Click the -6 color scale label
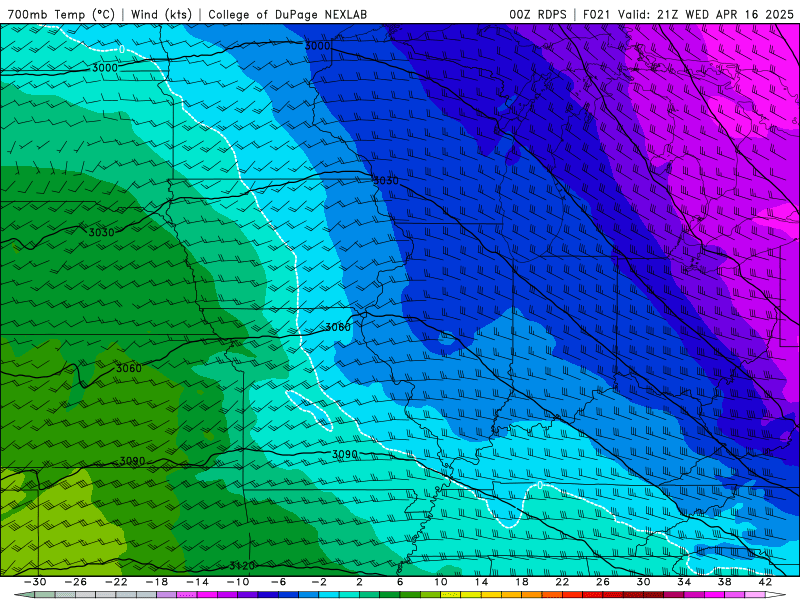 pyautogui.click(x=279, y=582)
